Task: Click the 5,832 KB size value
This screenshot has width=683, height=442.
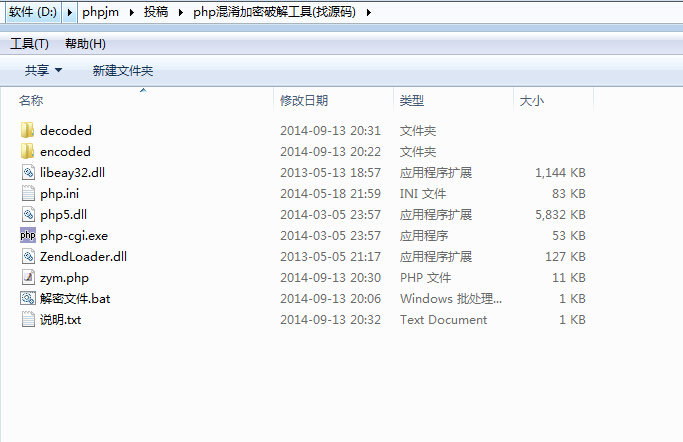Action: point(560,214)
